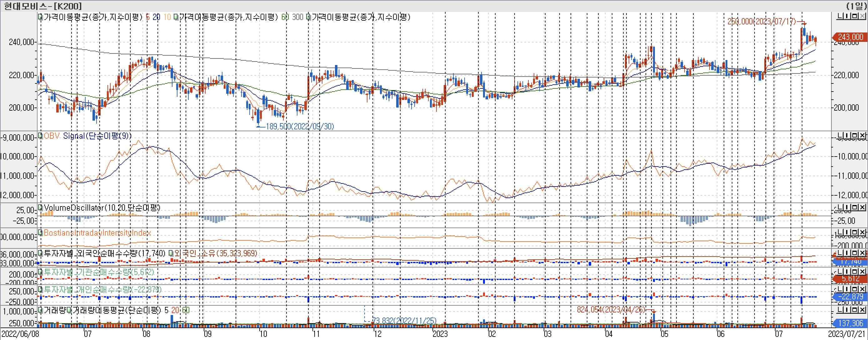Toggle the VolumeOscillator legend box
This screenshot has width=868, height=340.
coord(40,207)
